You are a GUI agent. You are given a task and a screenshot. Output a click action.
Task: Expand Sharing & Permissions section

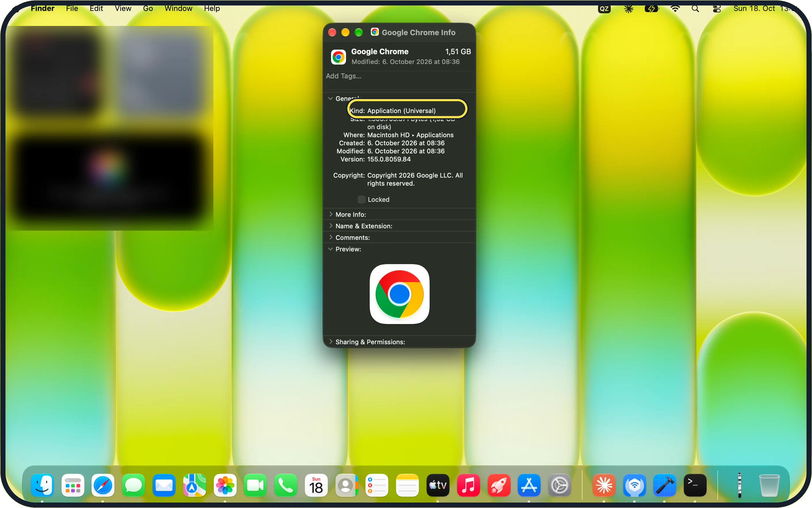331,342
